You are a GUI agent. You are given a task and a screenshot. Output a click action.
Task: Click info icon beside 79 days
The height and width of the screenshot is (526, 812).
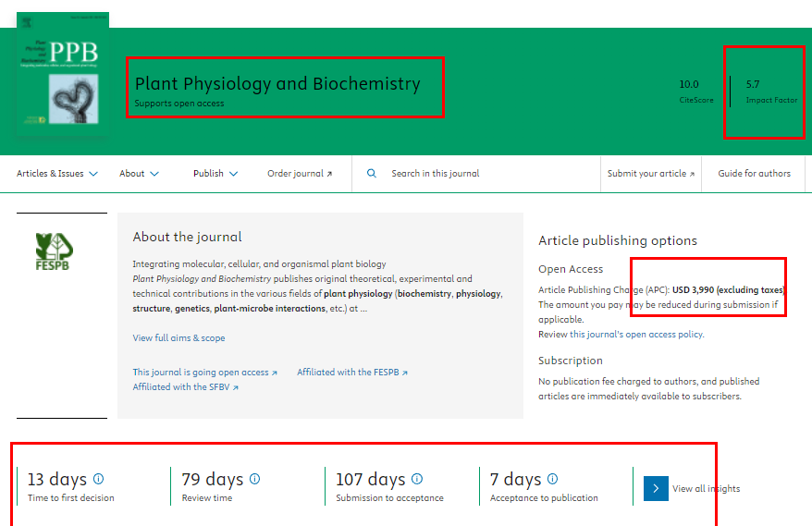tap(255, 479)
